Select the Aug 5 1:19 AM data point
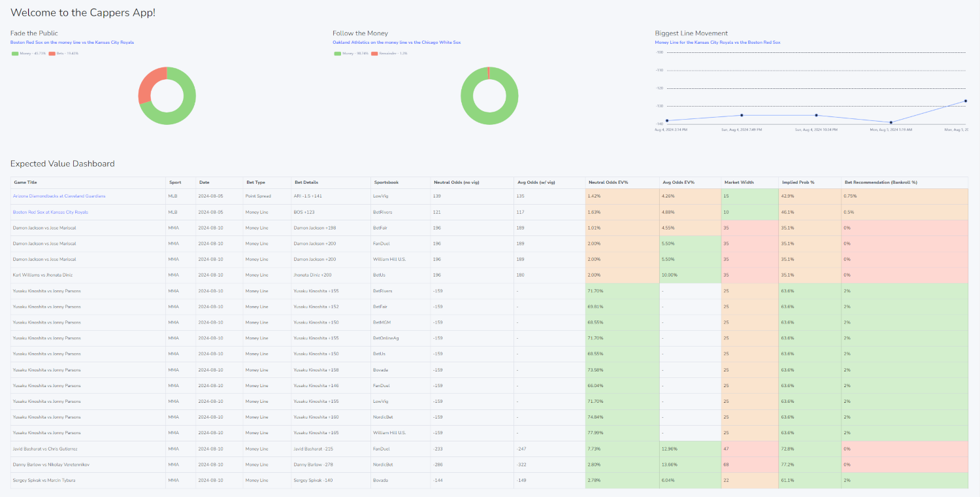Viewport: 980px width, 497px height. 890,122
